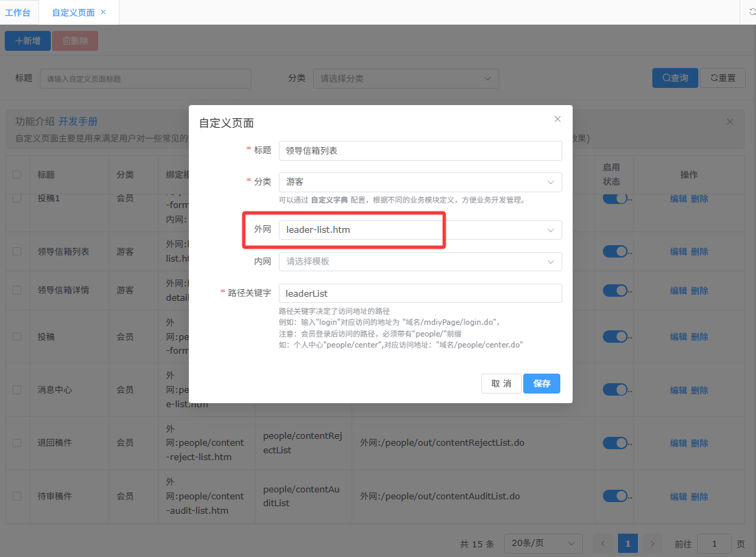Dismiss the 功能介绍 info banner

[x=730, y=122]
